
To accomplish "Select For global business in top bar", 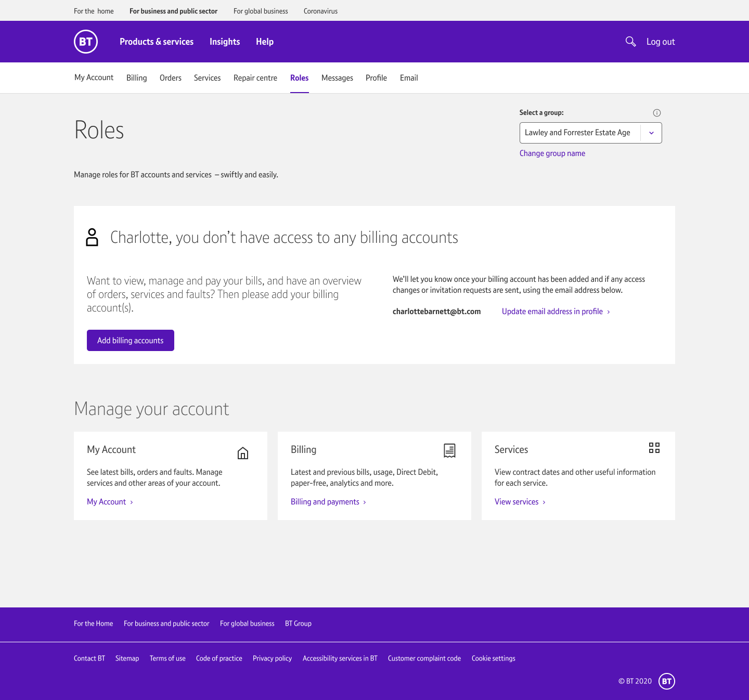I will coord(261,11).
